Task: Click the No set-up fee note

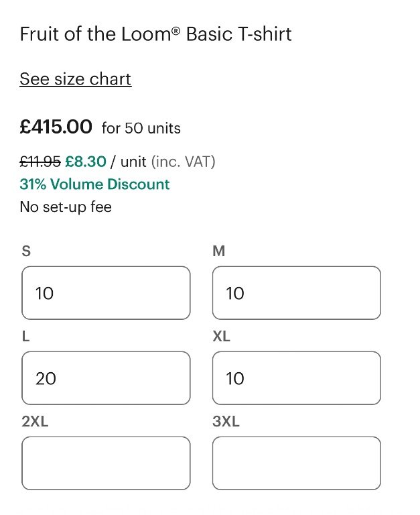Action: tap(66, 207)
